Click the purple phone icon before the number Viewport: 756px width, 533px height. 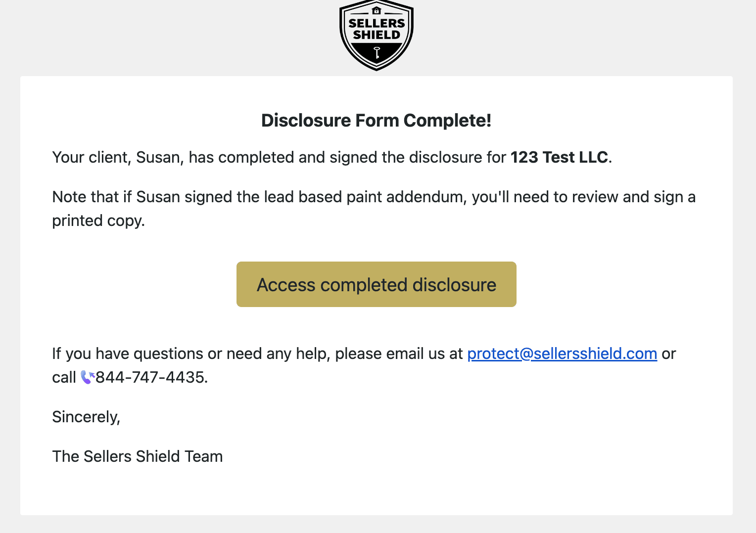click(x=88, y=377)
